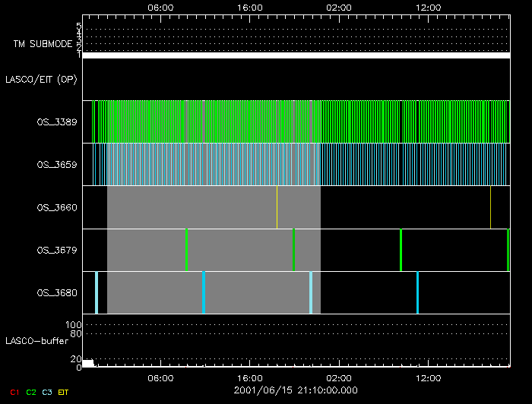Viewport: 532px width, 404px height.
Task: Select second green marker in OS_3679 row
Action: [293, 249]
